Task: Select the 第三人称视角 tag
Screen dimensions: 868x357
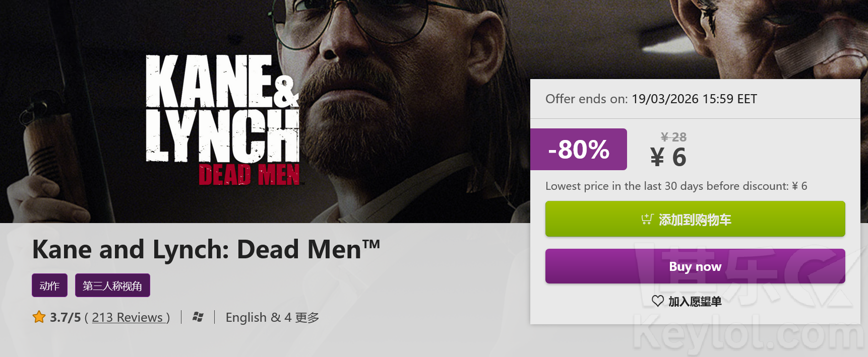Action: pos(112,285)
